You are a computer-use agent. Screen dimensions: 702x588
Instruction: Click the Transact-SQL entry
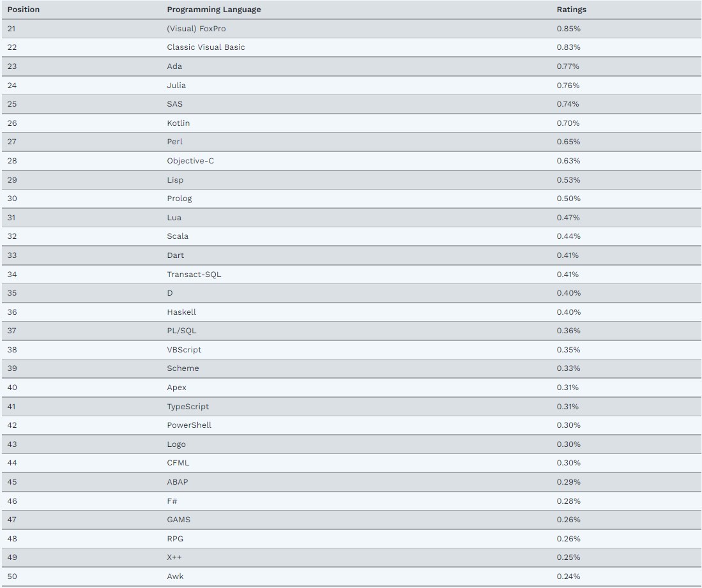point(194,275)
